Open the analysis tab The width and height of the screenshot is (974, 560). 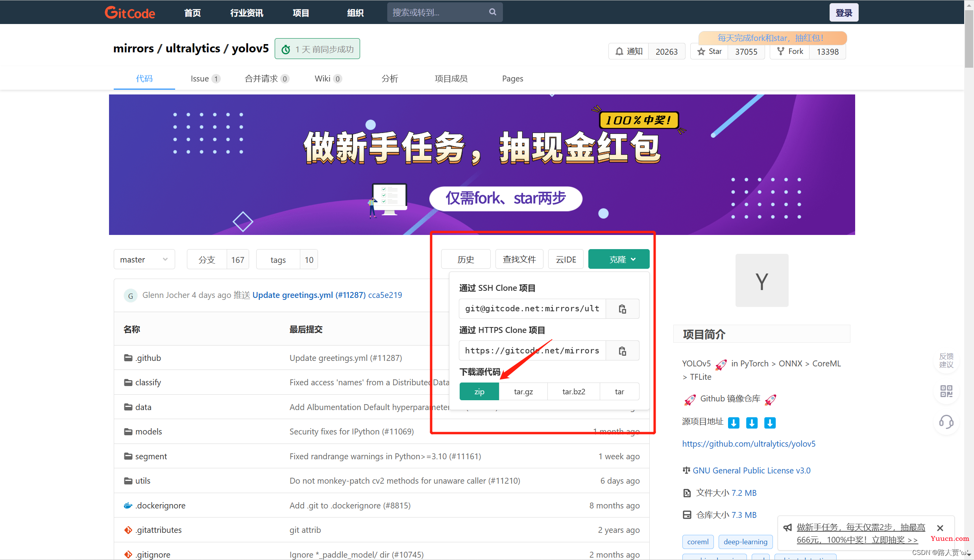[390, 79]
